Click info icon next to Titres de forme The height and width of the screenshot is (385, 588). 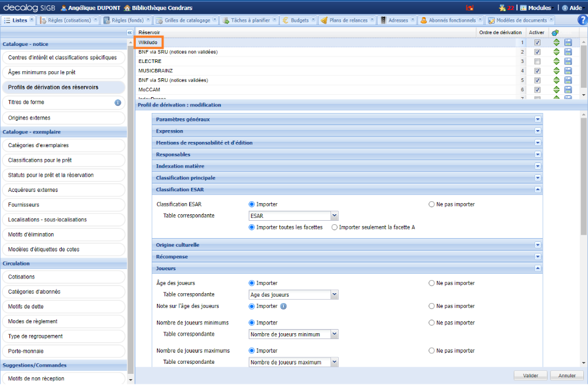click(118, 102)
